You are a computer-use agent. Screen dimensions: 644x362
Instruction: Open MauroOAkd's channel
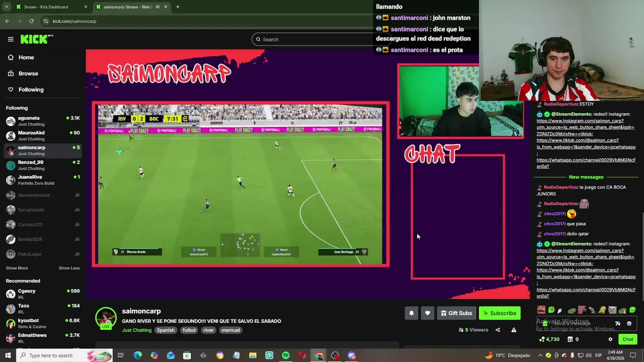coord(43,136)
